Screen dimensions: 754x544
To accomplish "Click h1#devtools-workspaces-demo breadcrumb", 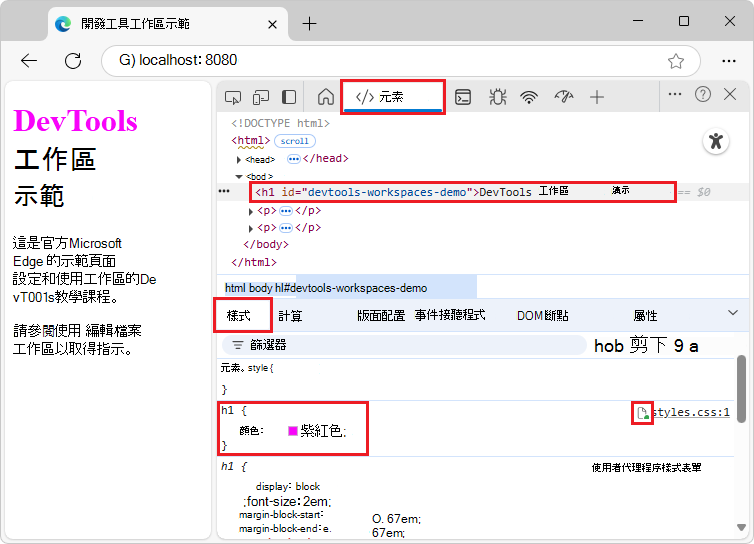I will coord(351,288).
